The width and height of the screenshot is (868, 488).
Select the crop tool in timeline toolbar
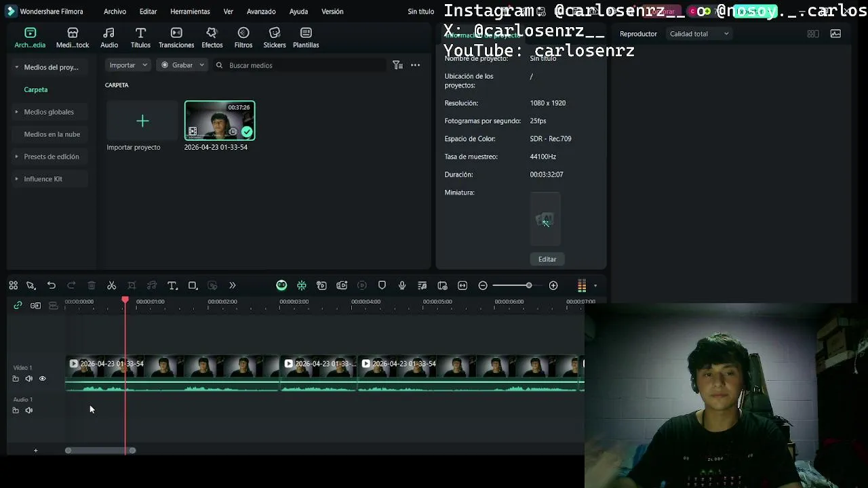[x=132, y=285]
